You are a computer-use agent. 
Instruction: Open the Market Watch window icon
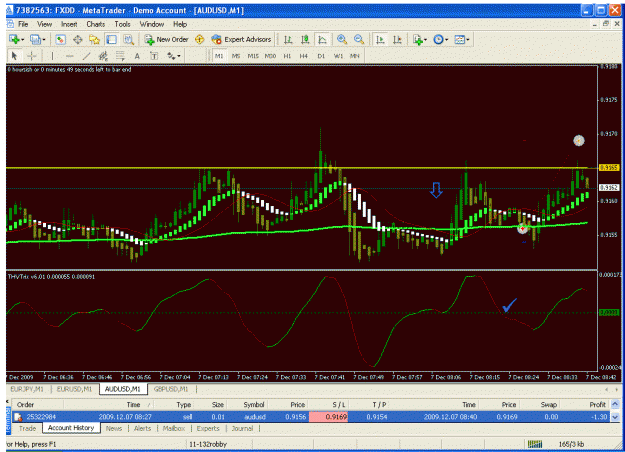tap(60, 39)
